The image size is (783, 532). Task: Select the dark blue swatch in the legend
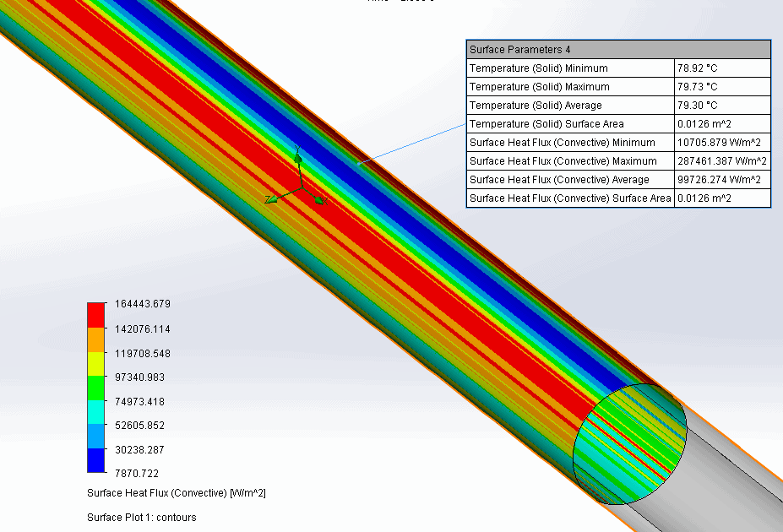[96, 460]
